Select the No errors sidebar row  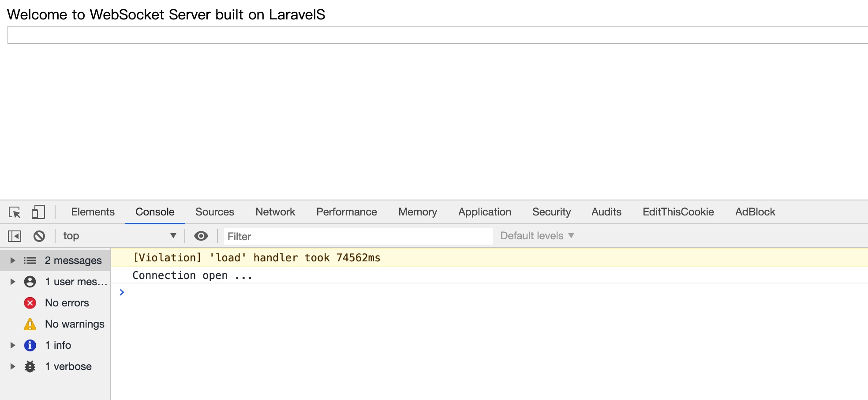pos(56,303)
